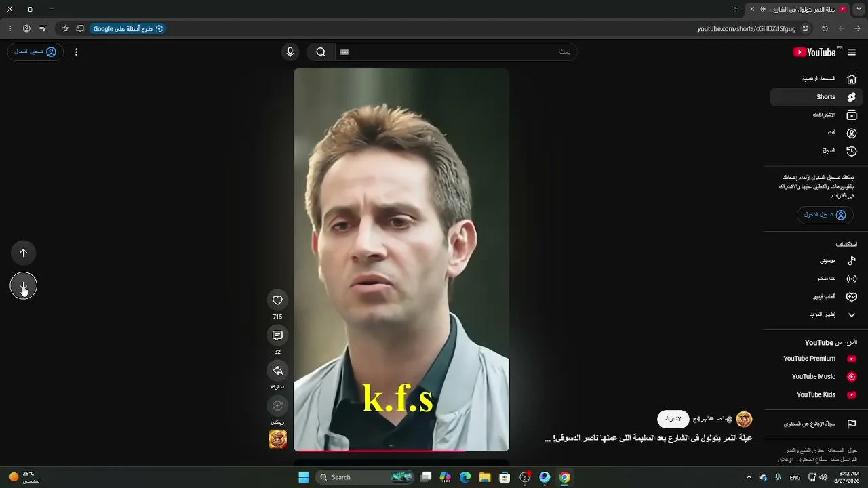868x488 pixels.
Task: Click the magnifier search button
Action: pyautogui.click(x=321, y=52)
